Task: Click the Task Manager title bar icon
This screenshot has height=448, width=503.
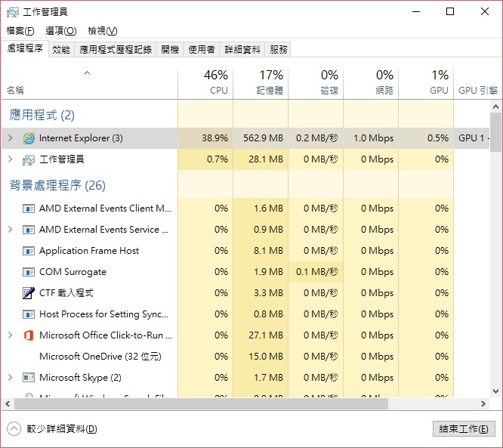Action: pyautogui.click(x=13, y=12)
